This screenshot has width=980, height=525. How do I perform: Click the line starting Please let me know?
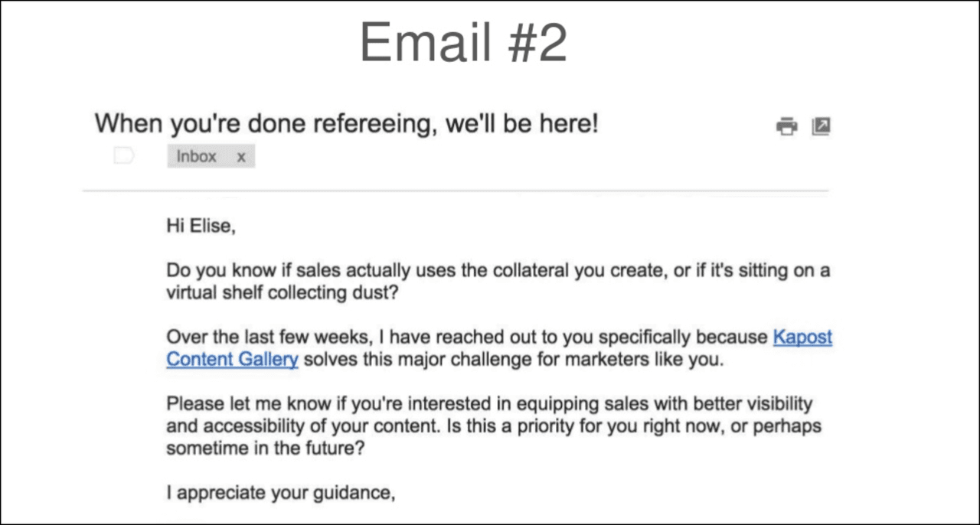tap(488, 403)
